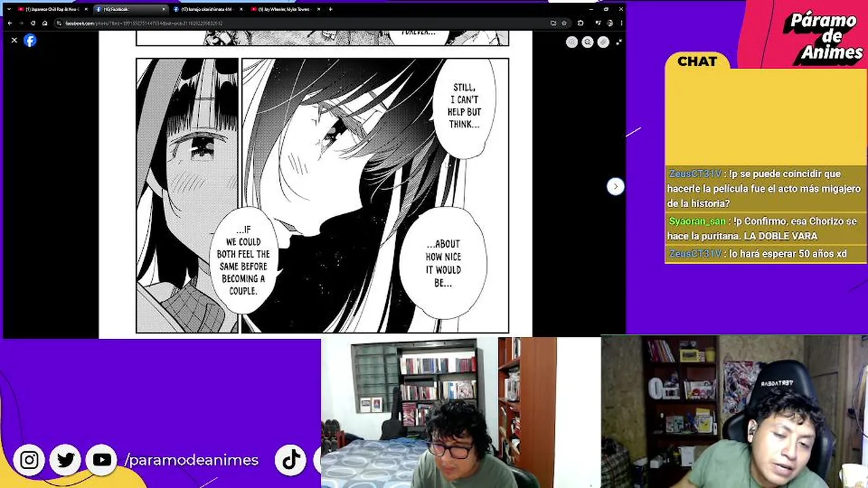Open the browser home page

pyautogui.click(x=45, y=23)
